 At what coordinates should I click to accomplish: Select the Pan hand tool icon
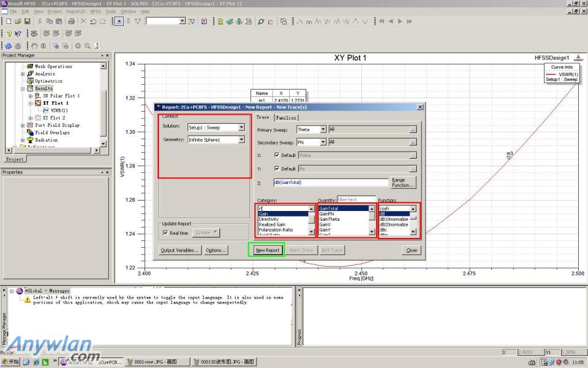(34, 46)
